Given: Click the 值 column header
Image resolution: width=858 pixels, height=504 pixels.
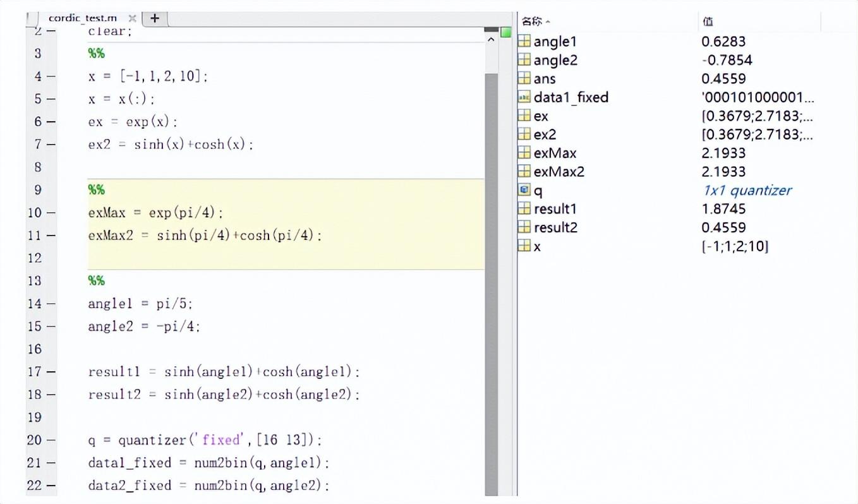Looking at the screenshot, I should 708,21.
